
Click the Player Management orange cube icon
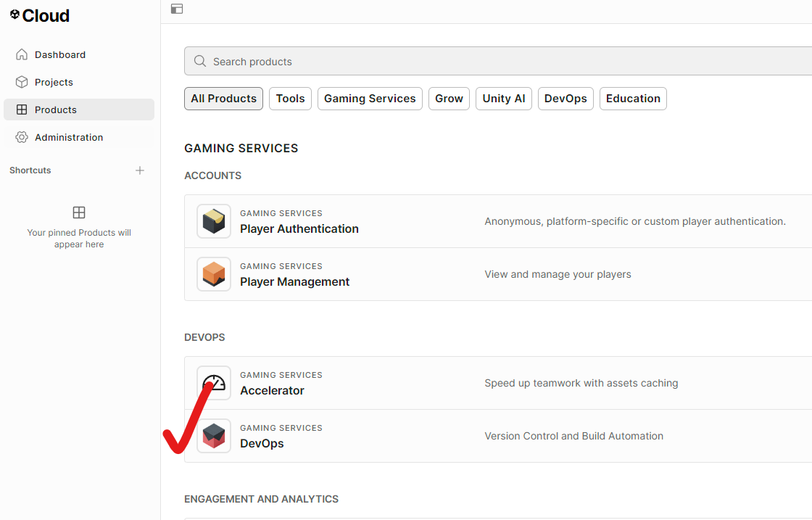pos(214,274)
